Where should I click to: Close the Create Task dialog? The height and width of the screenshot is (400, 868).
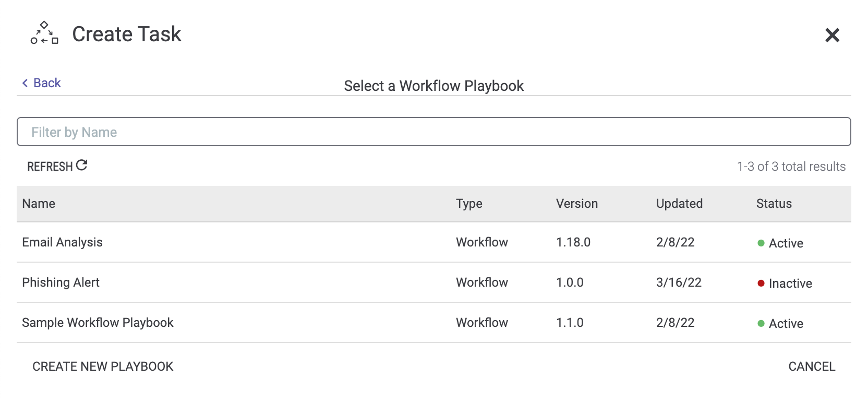pyautogui.click(x=832, y=35)
